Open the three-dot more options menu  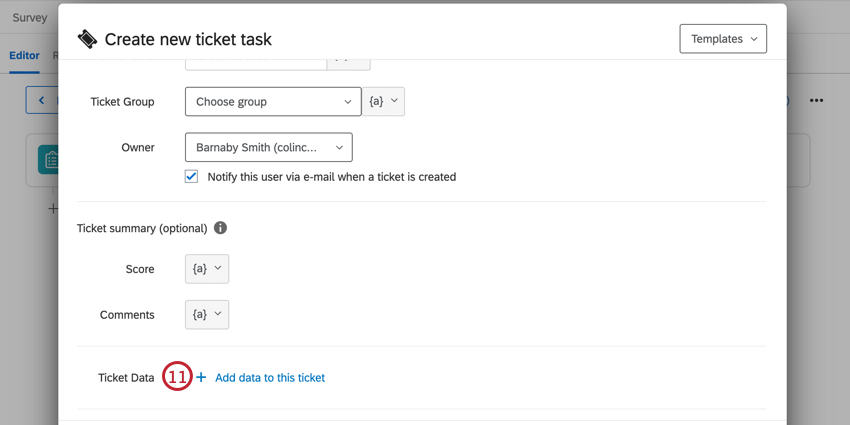[817, 100]
